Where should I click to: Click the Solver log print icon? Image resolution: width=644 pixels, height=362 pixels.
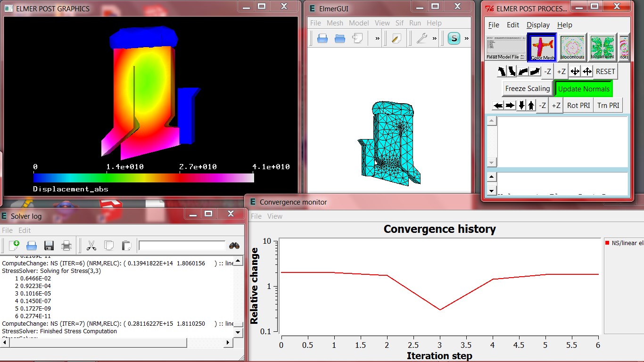[66, 245]
